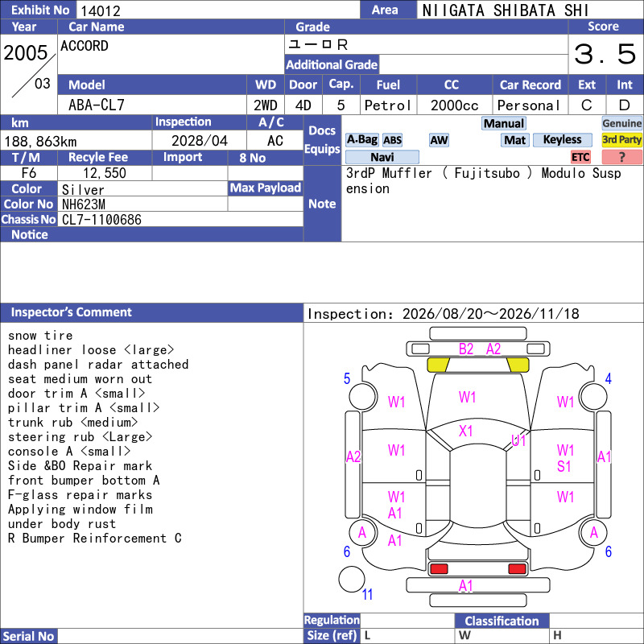
Task: Click the B2 mark on front bumper
Action: click(466, 349)
